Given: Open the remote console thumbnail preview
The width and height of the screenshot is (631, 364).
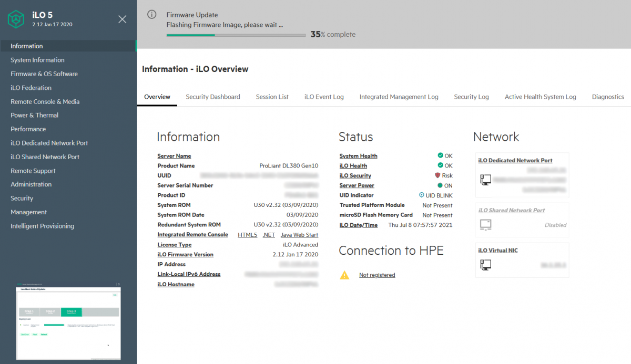Looking at the screenshot, I should tap(68, 321).
